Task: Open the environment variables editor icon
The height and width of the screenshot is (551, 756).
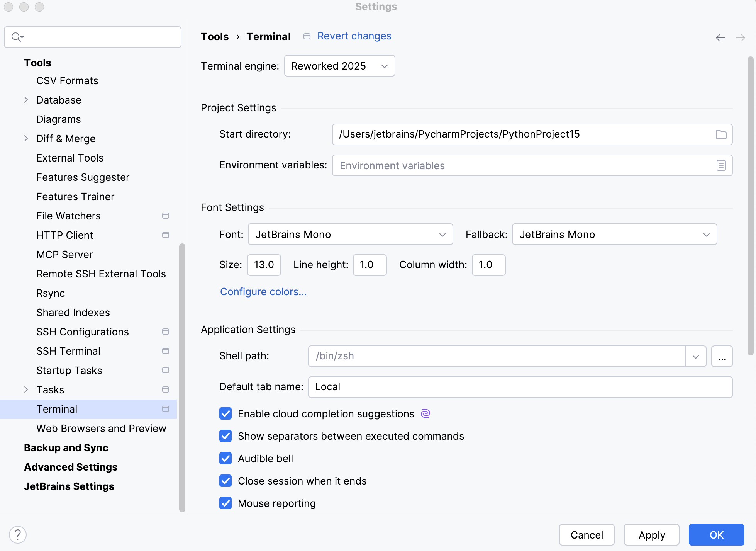Action: point(721,165)
